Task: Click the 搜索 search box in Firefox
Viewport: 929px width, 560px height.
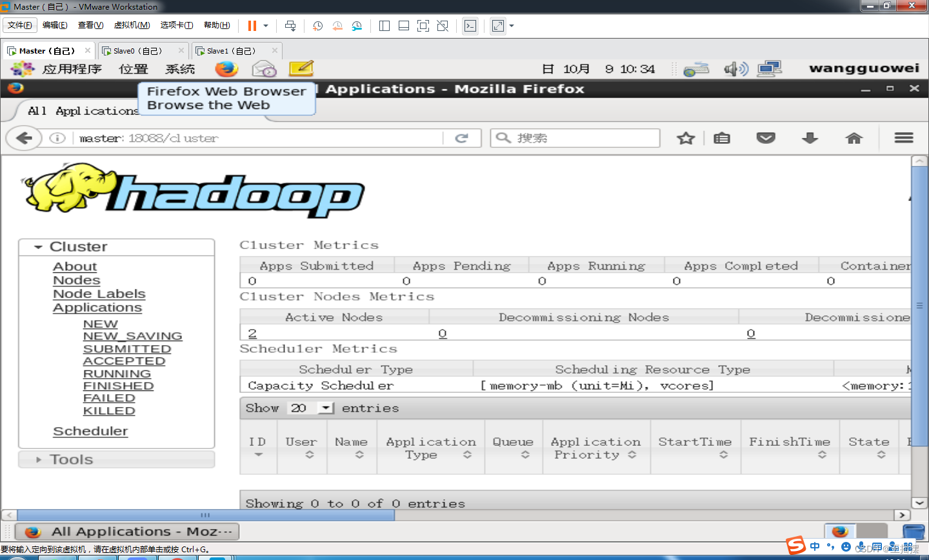Action: [x=575, y=138]
